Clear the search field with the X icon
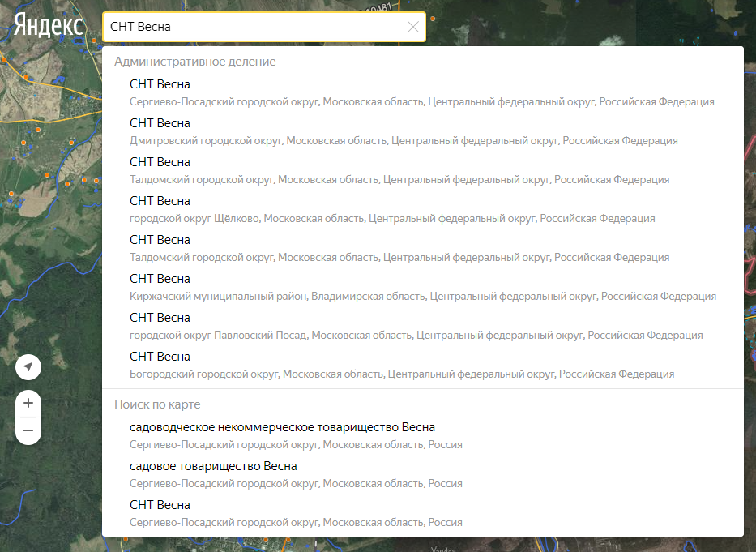Viewport: 756px width, 552px height. (x=413, y=27)
